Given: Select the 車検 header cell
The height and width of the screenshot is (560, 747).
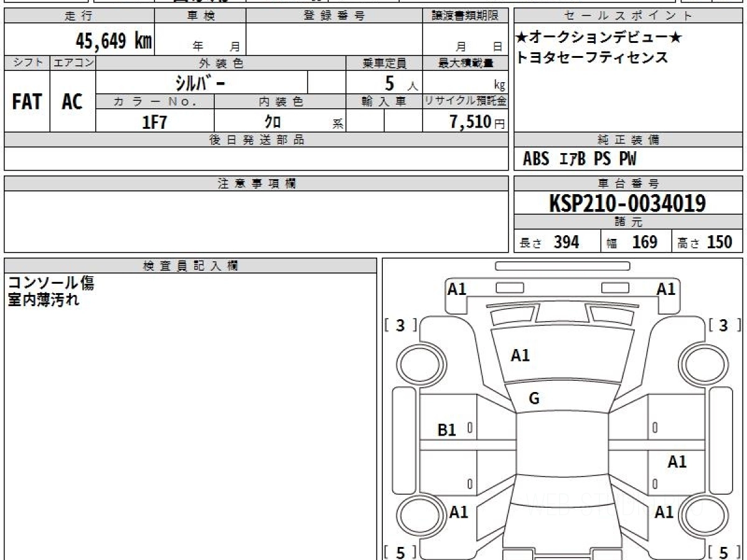Looking at the screenshot, I should coord(200,16).
